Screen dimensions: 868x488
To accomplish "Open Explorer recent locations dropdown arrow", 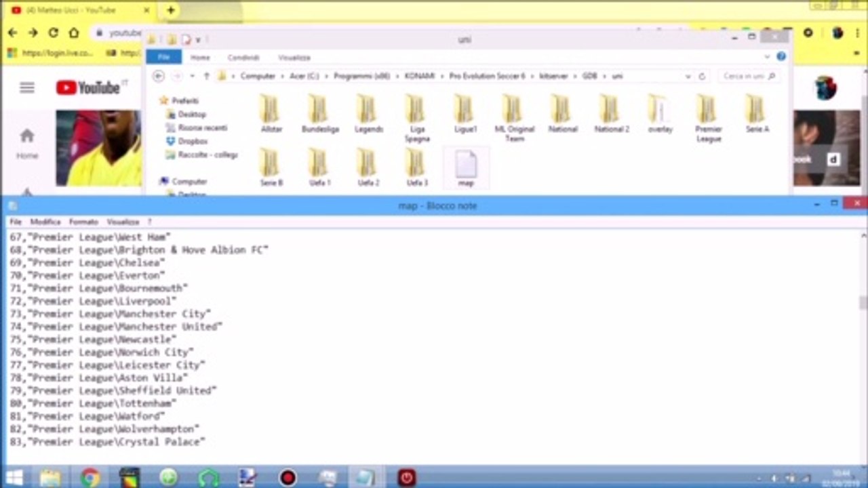I will (193, 77).
